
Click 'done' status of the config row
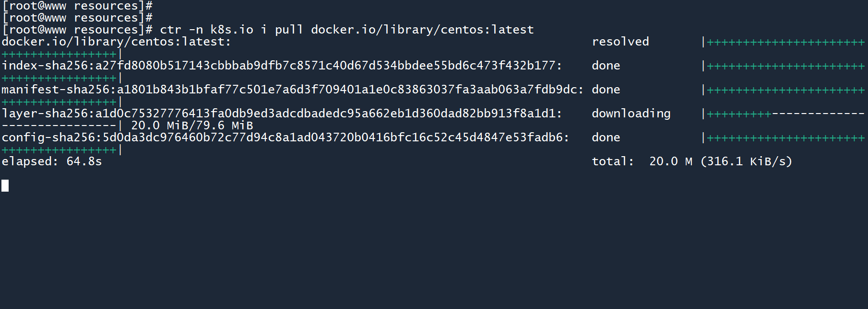(606, 137)
